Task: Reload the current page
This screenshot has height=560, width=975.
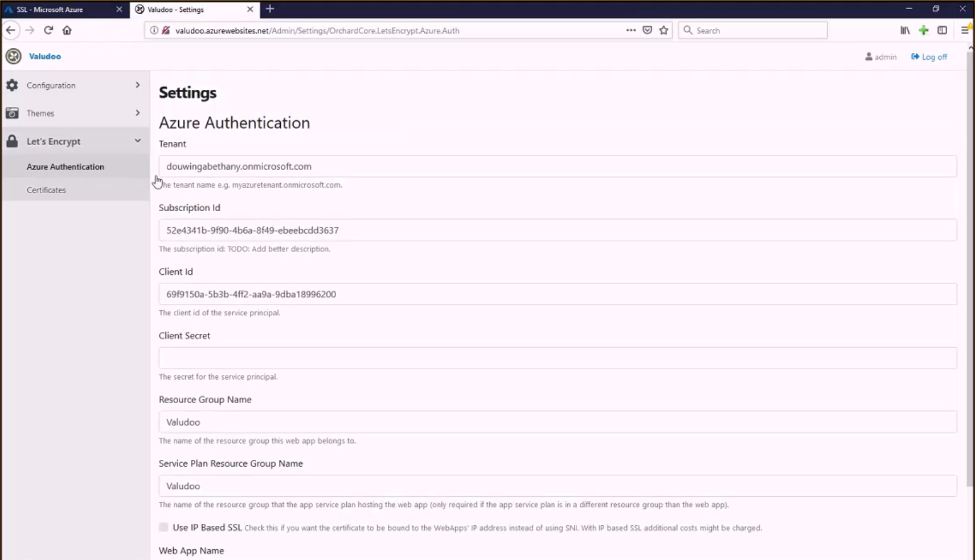Action: pos(48,30)
